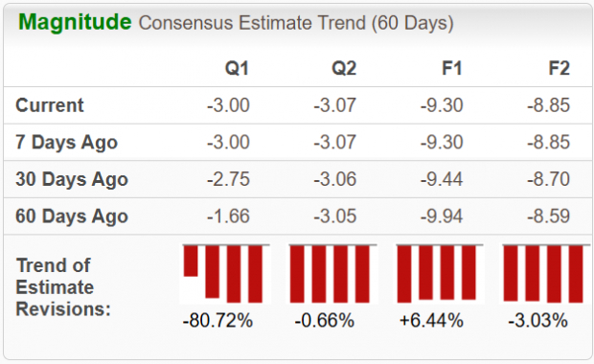Select the F1 column header

452,69
